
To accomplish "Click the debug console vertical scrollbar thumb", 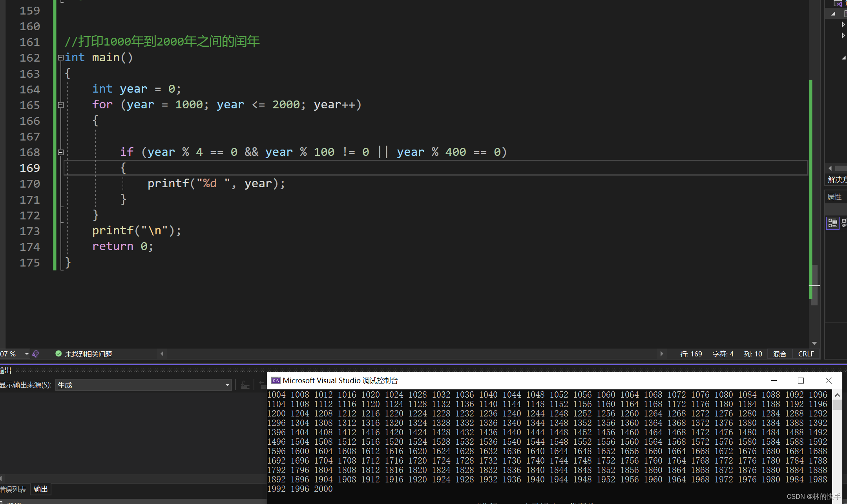I will coord(837,405).
